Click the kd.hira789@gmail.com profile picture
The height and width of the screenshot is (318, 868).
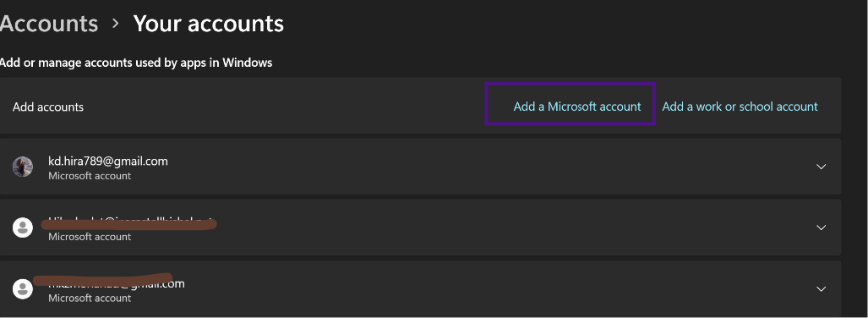tap(23, 167)
